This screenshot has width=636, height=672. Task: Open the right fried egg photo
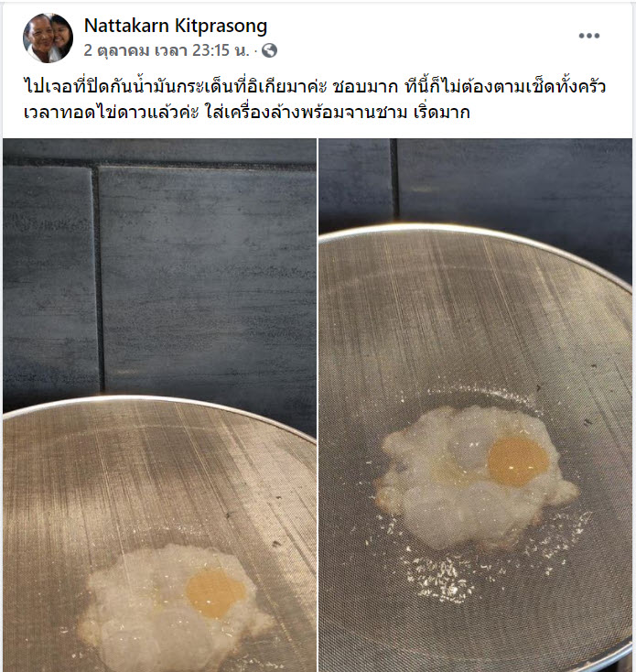pyautogui.click(x=475, y=405)
